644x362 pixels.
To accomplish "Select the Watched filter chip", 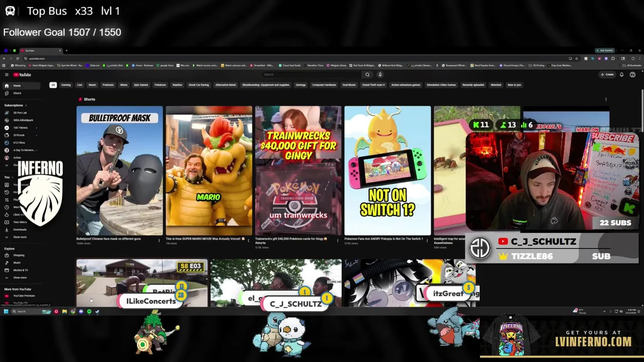I will [x=496, y=85].
